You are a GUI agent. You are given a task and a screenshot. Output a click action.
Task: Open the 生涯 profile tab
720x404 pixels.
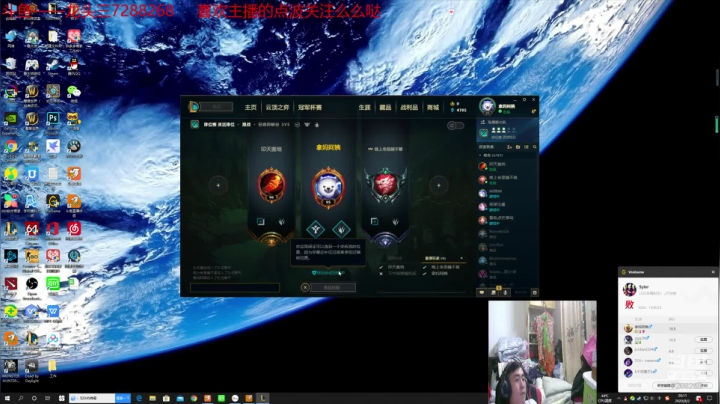pyautogui.click(x=365, y=107)
